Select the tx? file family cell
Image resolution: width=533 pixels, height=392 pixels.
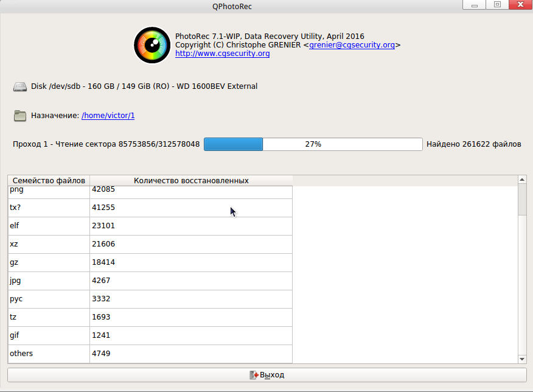pos(49,208)
